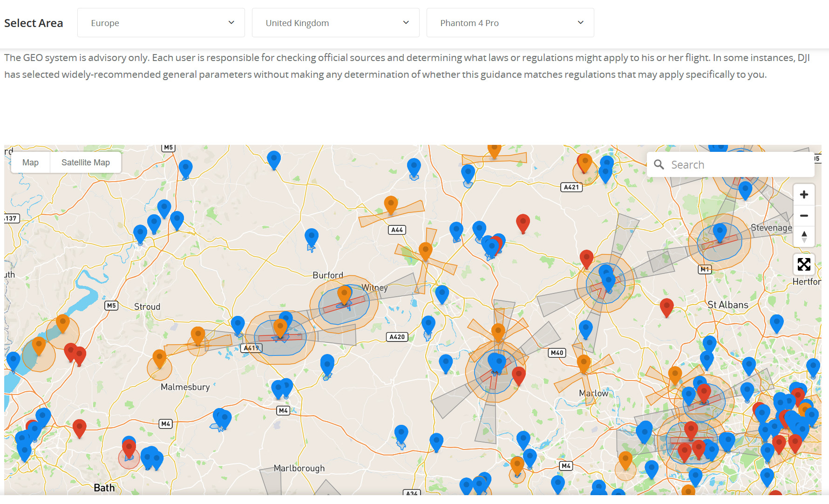Click the red pin north of M40 zone

tap(586, 259)
